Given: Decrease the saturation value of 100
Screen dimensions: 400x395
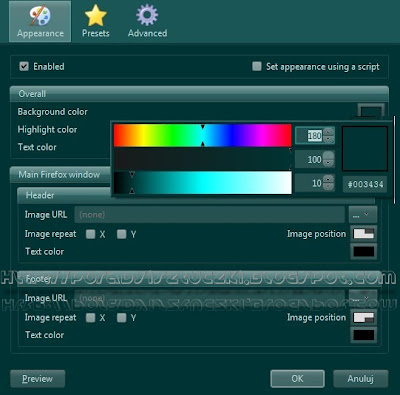Looking at the screenshot, I should (x=328, y=163).
